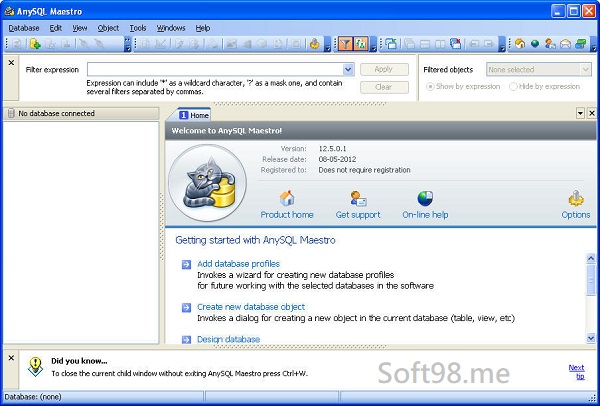Screen dimensions: 600x406
Task: Switch to the Home tab
Action: [x=194, y=115]
